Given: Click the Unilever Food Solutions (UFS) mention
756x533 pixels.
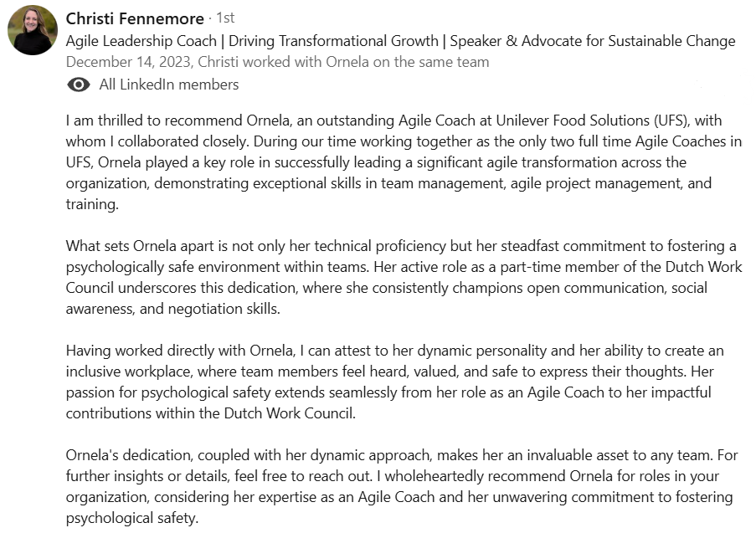Looking at the screenshot, I should (593, 120).
